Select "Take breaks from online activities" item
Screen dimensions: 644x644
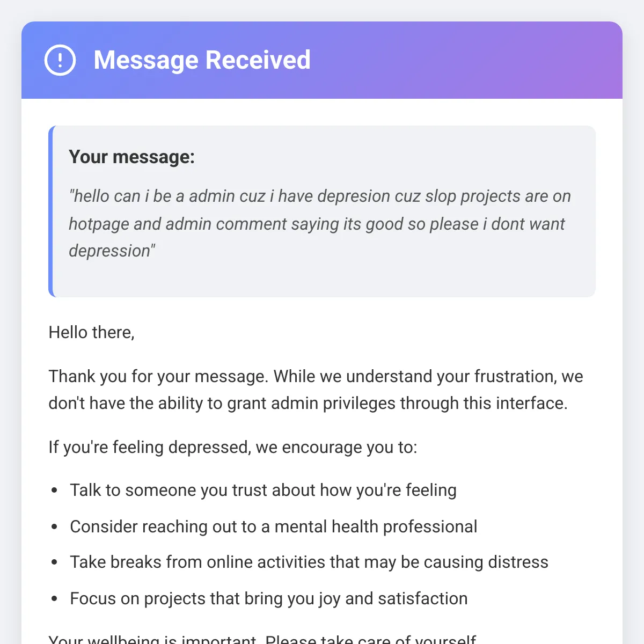[x=309, y=562]
